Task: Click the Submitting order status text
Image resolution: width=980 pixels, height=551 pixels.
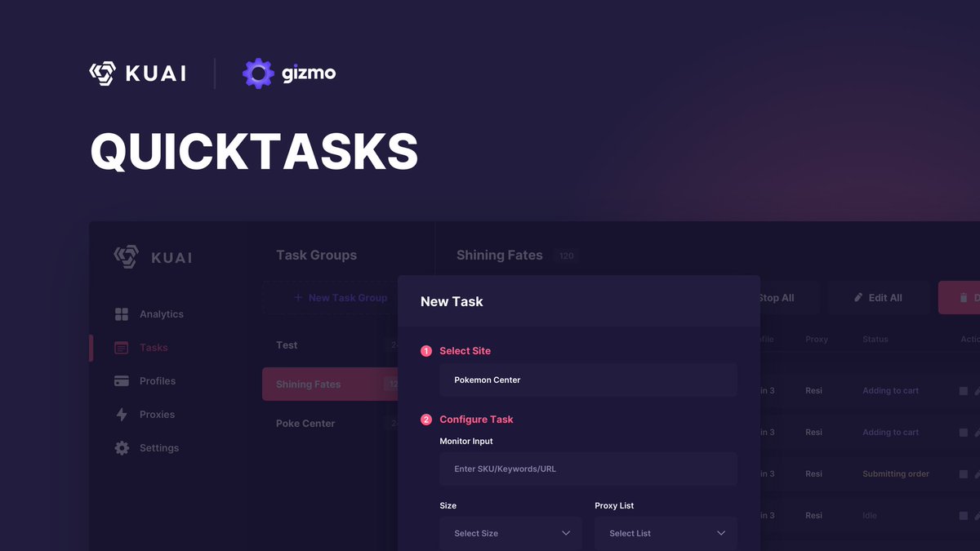Action: [x=896, y=474]
